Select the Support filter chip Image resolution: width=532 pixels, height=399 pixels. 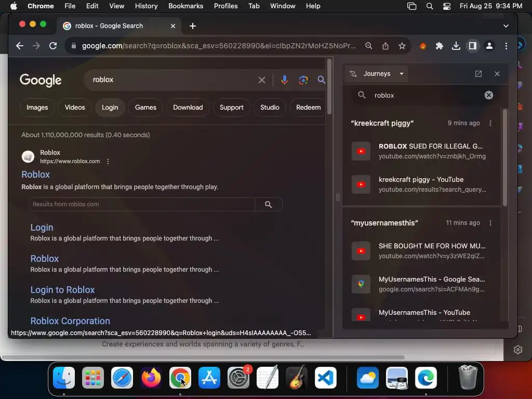tap(231, 108)
